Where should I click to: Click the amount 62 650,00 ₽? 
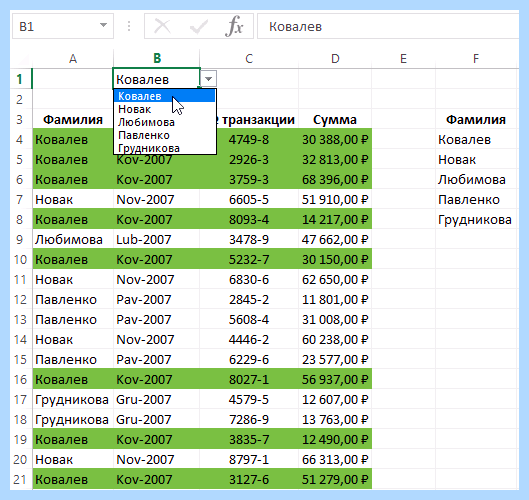click(335, 279)
